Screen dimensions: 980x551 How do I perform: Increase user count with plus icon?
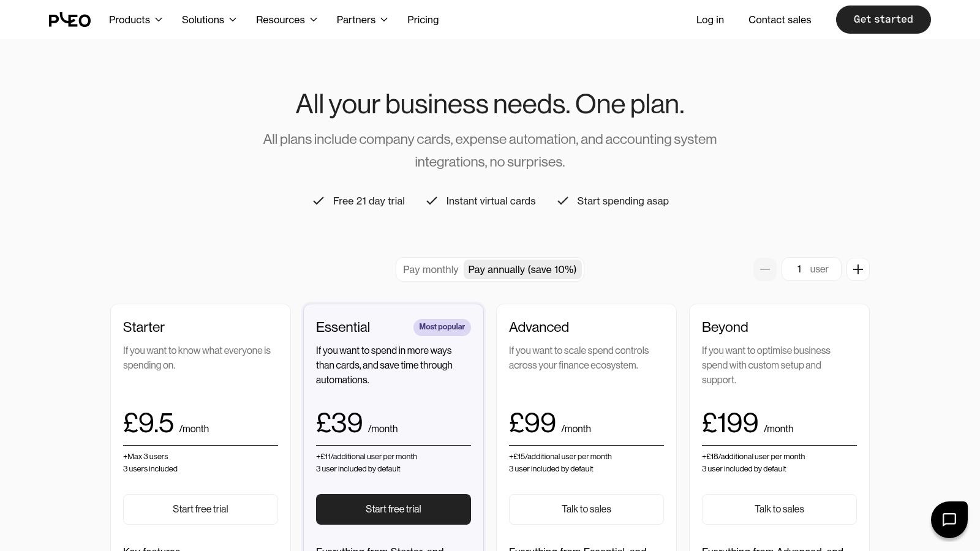coord(858,269)
